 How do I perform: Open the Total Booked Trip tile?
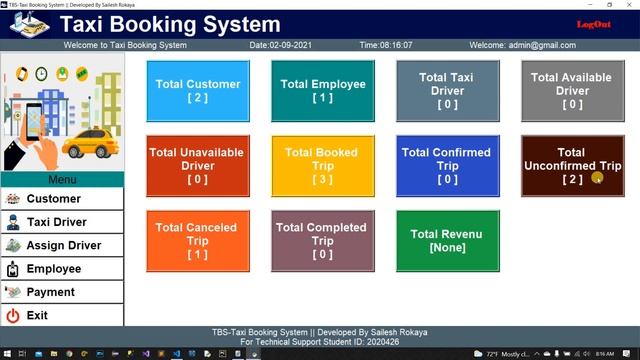[x=323, y=166]
